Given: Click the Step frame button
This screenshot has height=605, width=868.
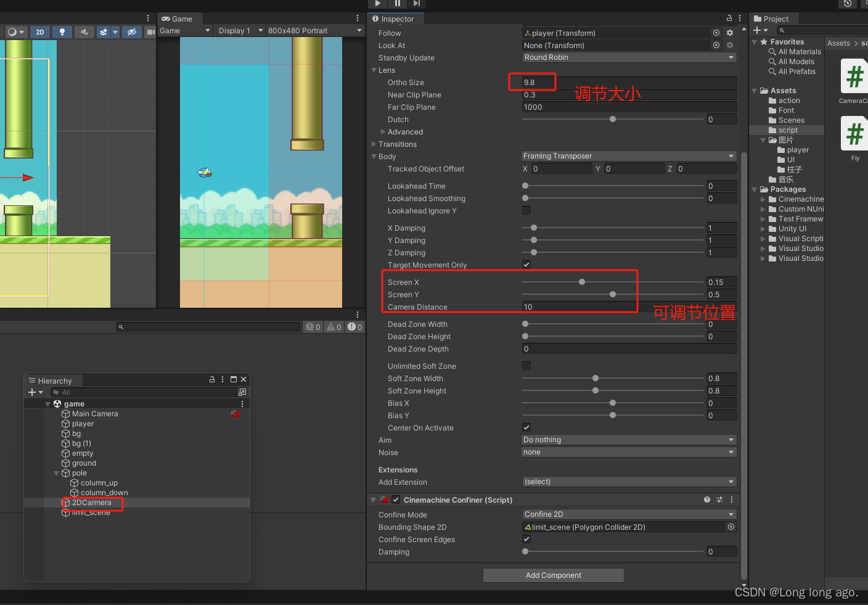Looking at the screenshot, I should coord(417,3).
